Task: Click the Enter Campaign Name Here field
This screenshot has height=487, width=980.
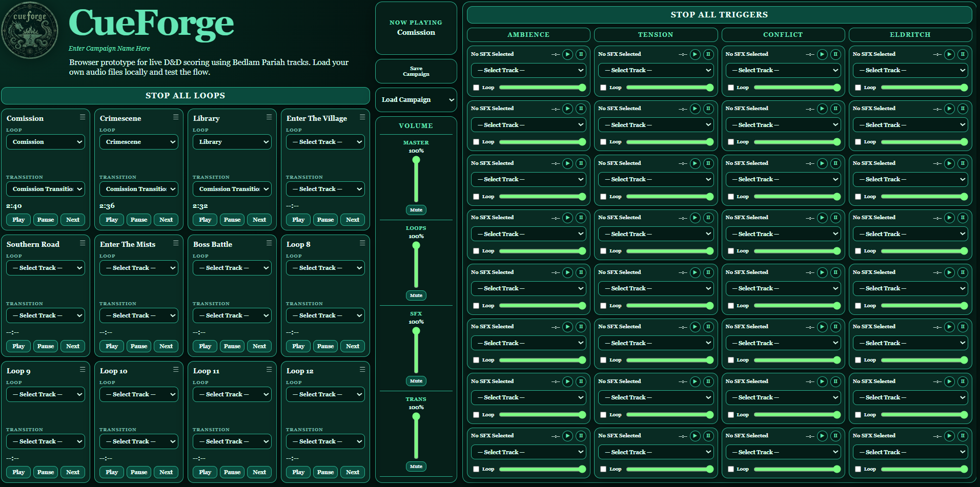Action: (109, 49)
